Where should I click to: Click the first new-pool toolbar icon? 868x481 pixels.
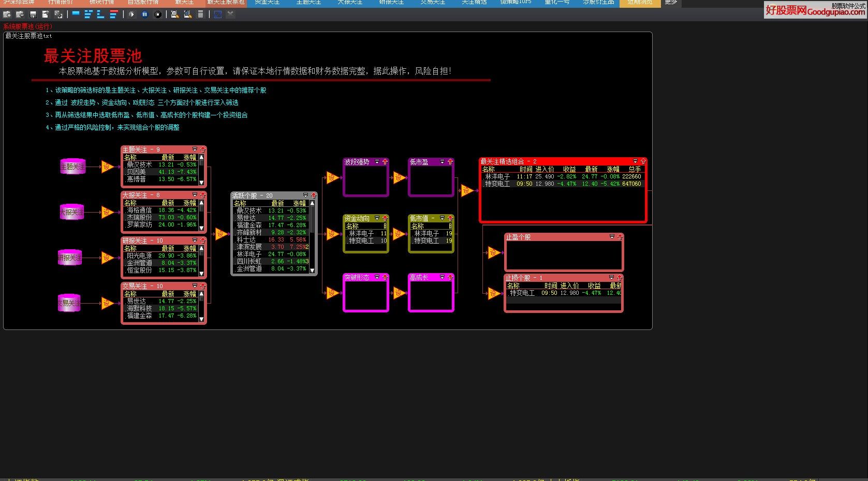[7, 14]
